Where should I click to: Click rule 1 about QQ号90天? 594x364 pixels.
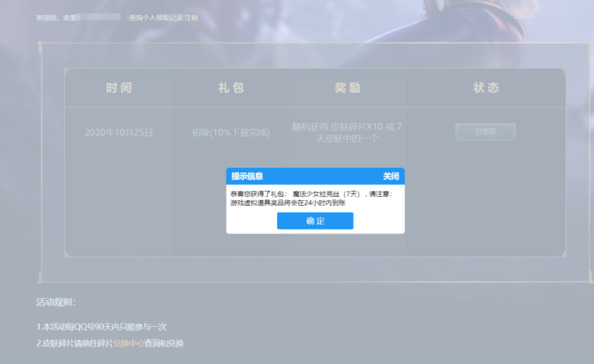pyautogui.click(x=101, y=327)
